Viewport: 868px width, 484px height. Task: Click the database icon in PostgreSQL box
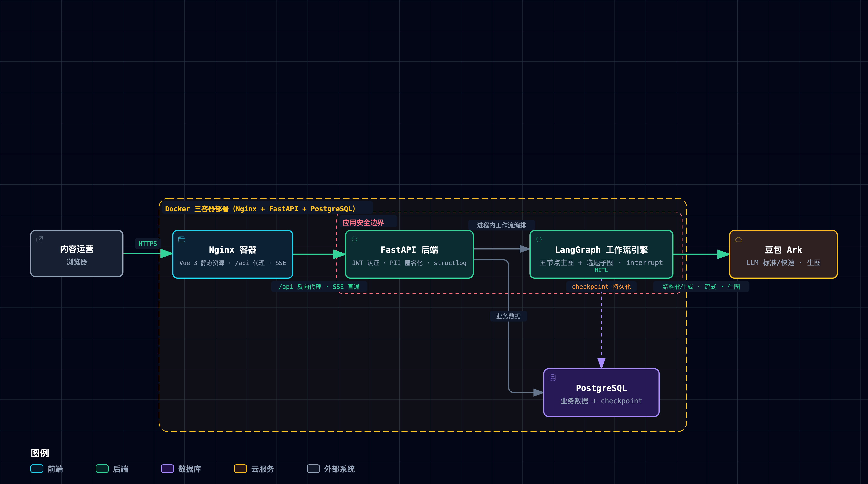click(553, 377)
